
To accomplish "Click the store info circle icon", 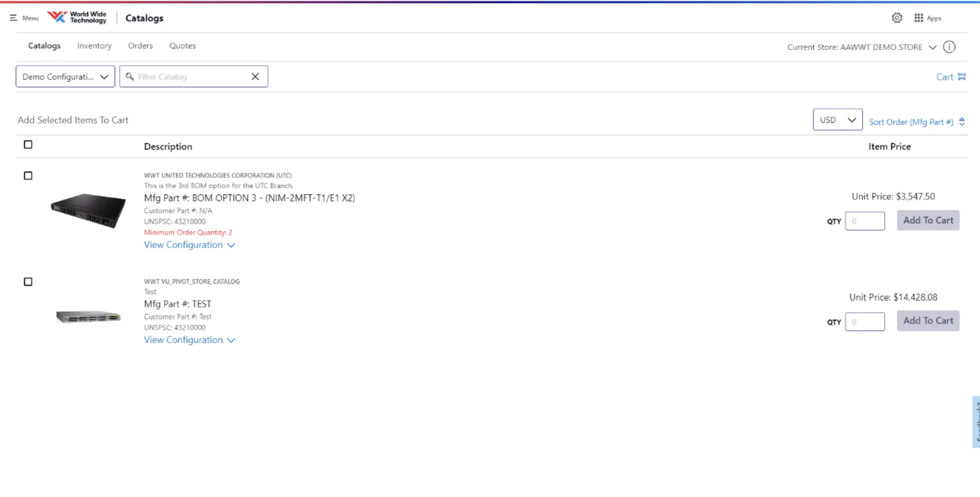I will (949, 47).
